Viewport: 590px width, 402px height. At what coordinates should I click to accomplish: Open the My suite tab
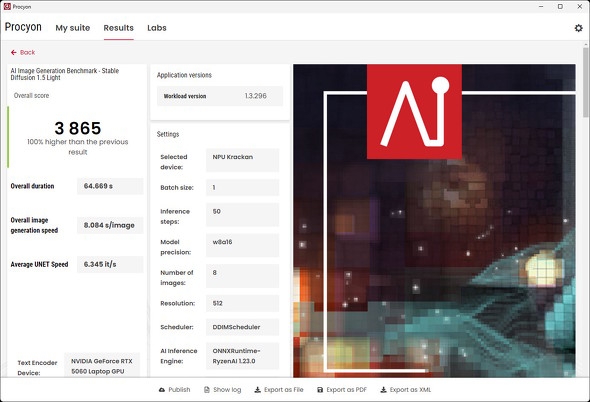click(x=73, y=28)
